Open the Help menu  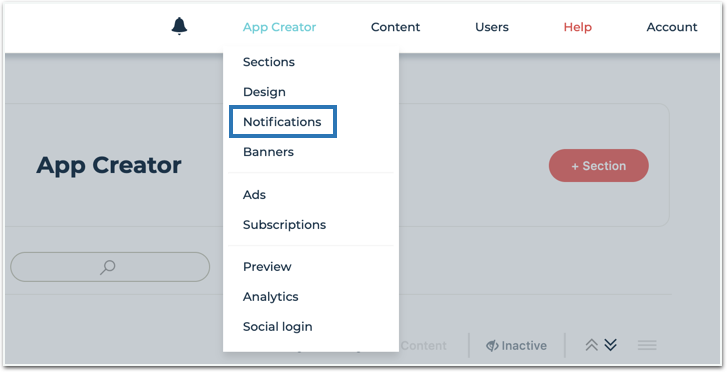click(x=578, y=27)
